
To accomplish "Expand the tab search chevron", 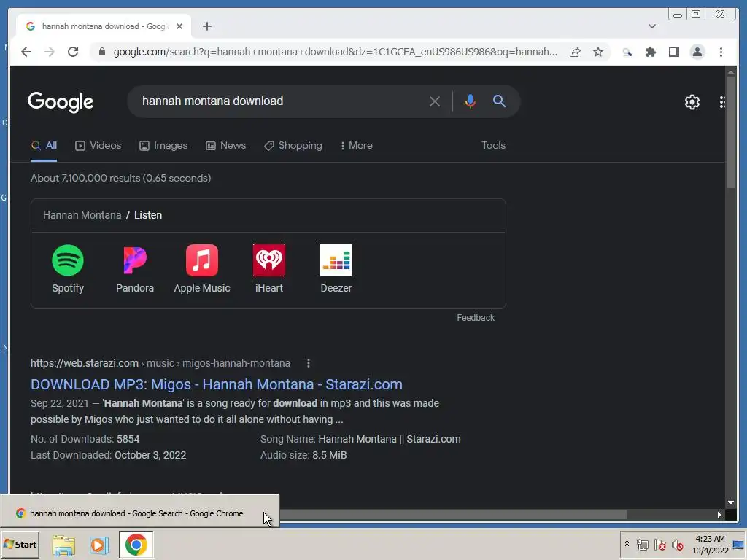I will (x=652, y=26).
